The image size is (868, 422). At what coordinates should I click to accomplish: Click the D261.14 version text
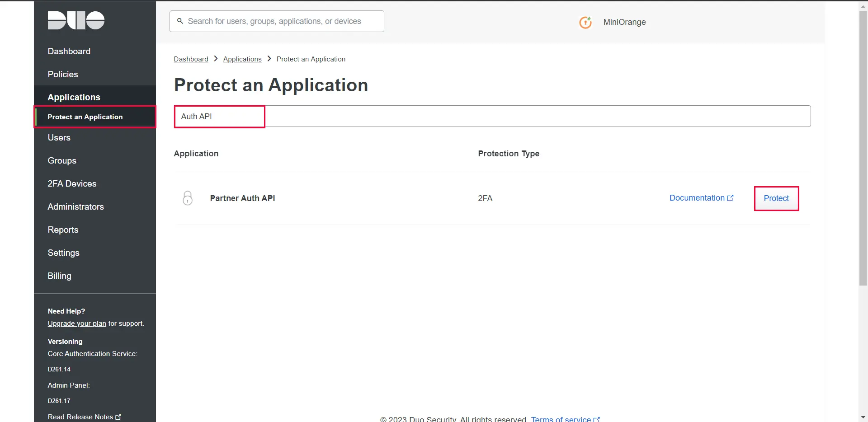(x=59, y=369)
